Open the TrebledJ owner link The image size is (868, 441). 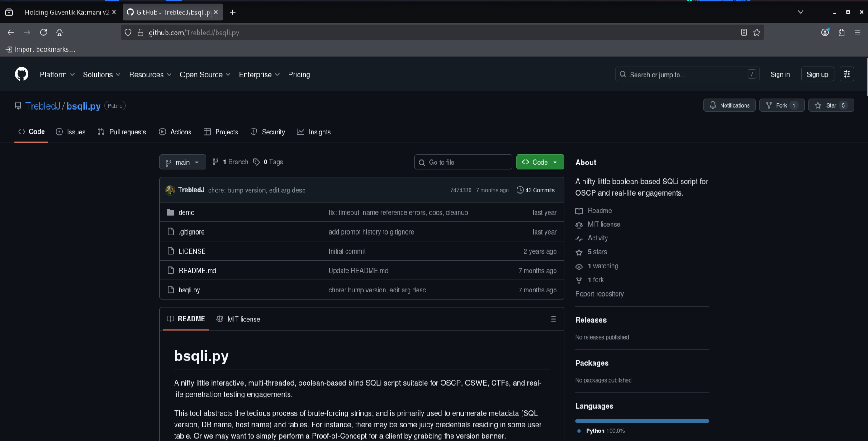[x=43, y=106]
